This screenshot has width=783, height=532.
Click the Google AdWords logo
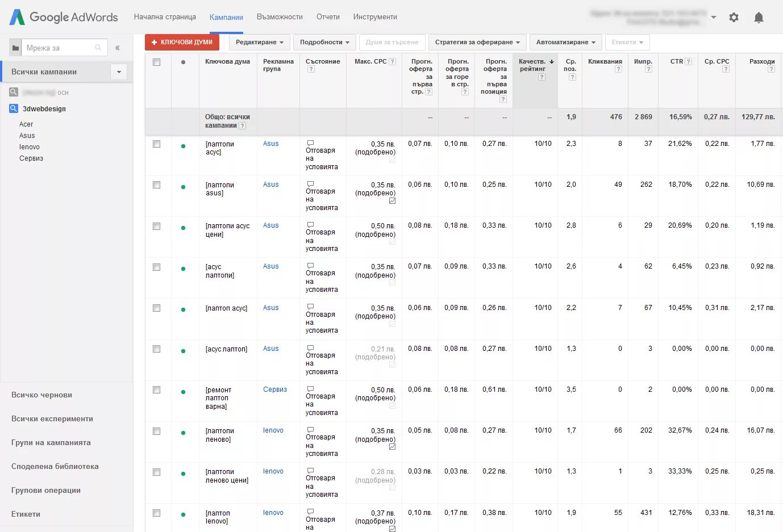pos(64,17)
